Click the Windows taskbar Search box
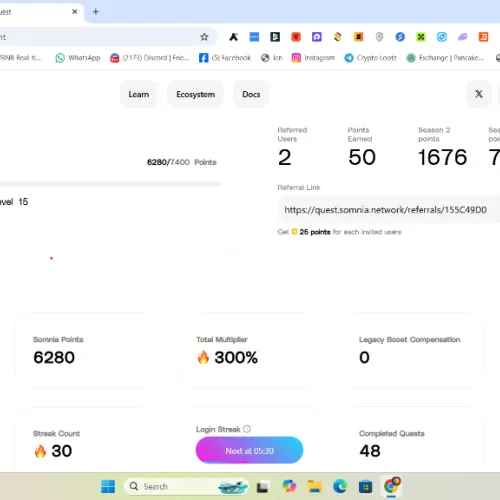This screenshot has height=500, width=500. [187, 487]
